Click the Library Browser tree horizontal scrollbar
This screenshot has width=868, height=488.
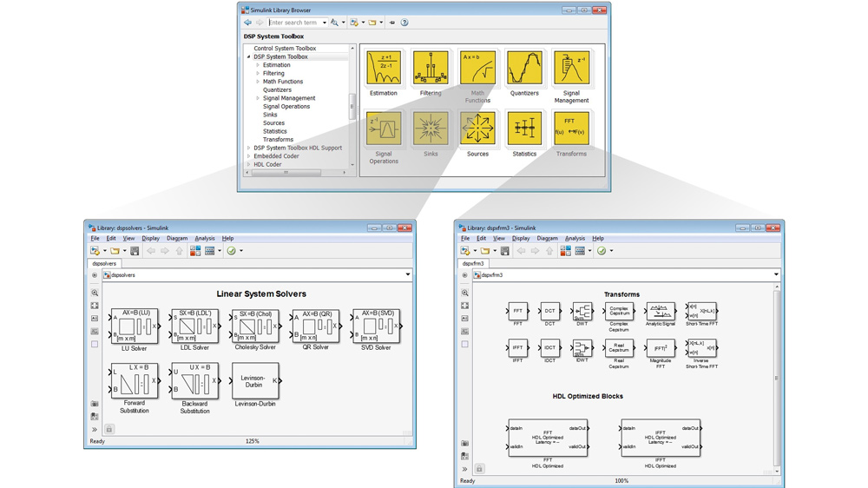(x=286, y=172)
